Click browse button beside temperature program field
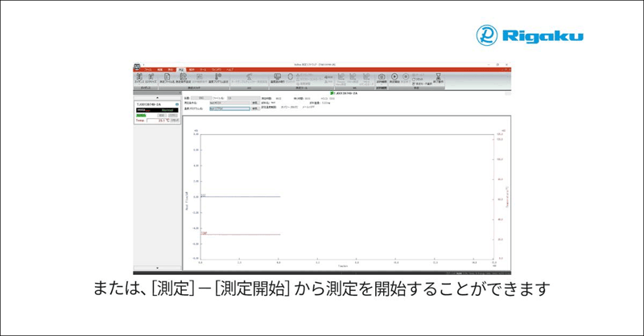 (254, 109)
